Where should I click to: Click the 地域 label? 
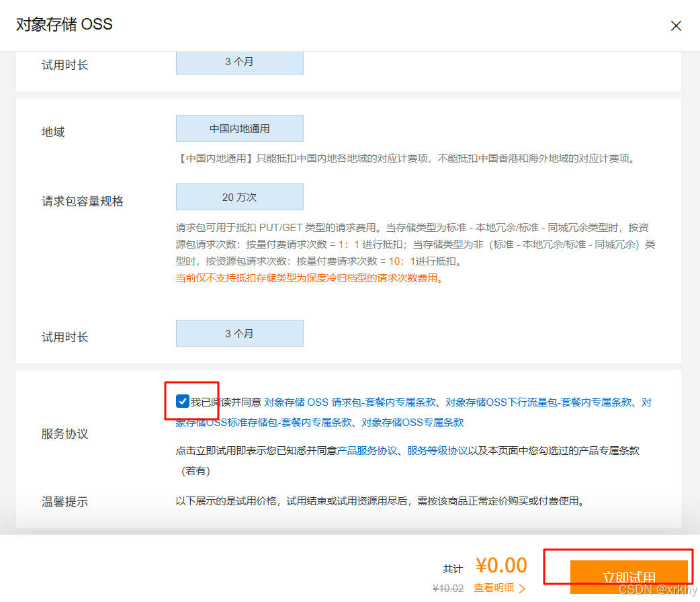pos(53,132)
